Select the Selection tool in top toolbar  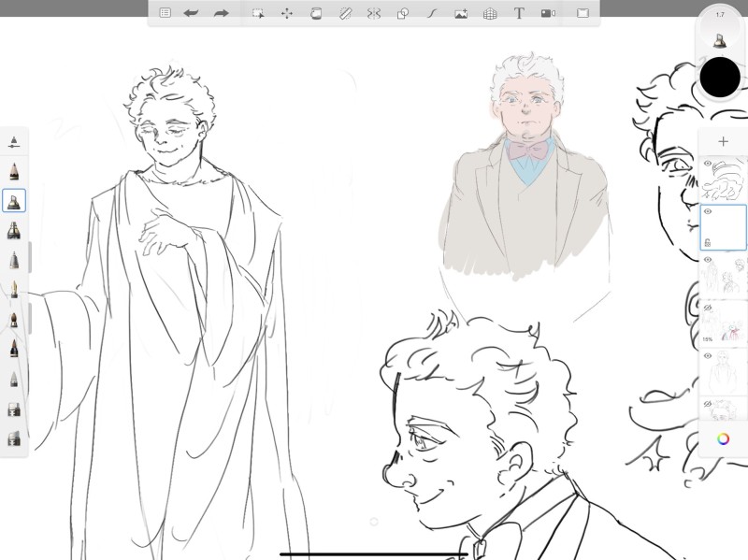[x=258, y=13]
